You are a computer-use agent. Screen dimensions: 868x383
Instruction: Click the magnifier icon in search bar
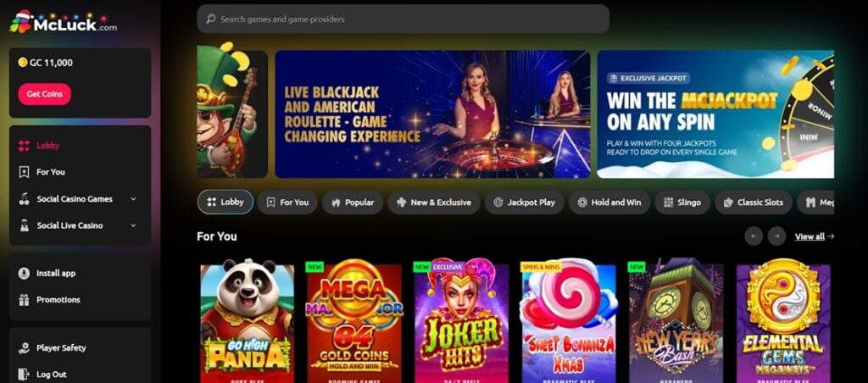pyautogui.click(x=210, y=19)
